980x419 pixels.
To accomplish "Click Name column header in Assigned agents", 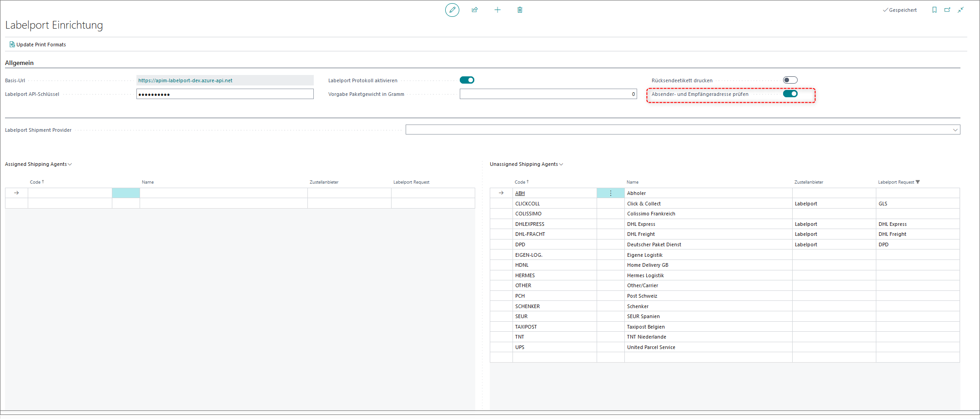I will (x=148, y=182).
